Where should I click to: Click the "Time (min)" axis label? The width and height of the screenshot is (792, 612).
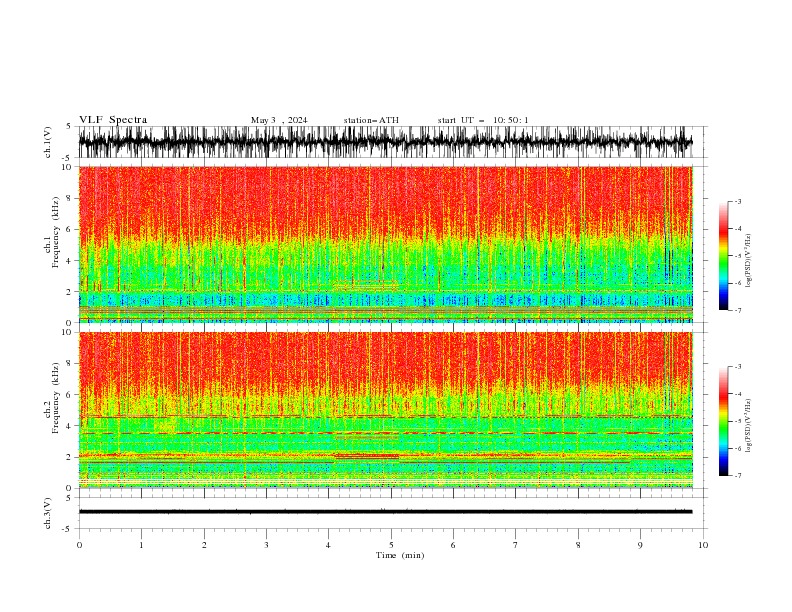click(400, 555)
